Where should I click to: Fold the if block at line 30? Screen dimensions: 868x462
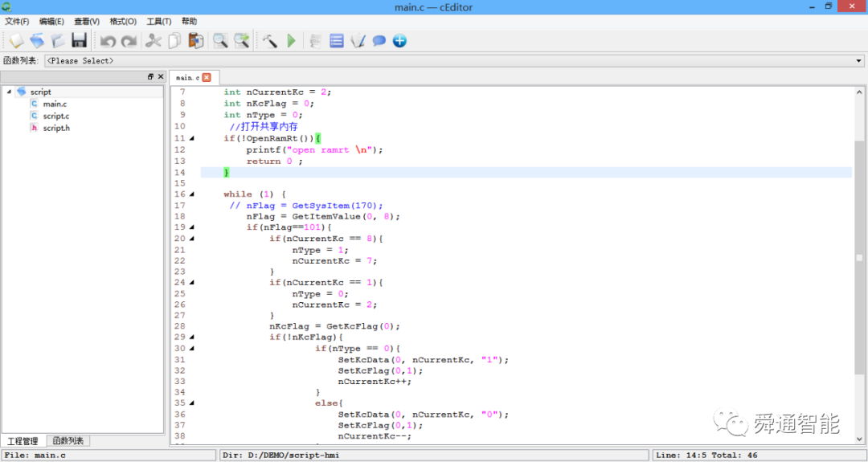point(192,348)
